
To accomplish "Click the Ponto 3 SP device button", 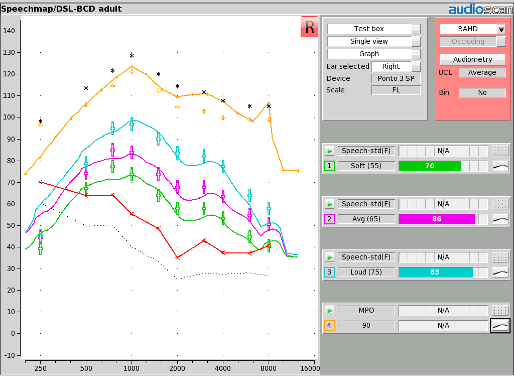I will click(396, 79).
